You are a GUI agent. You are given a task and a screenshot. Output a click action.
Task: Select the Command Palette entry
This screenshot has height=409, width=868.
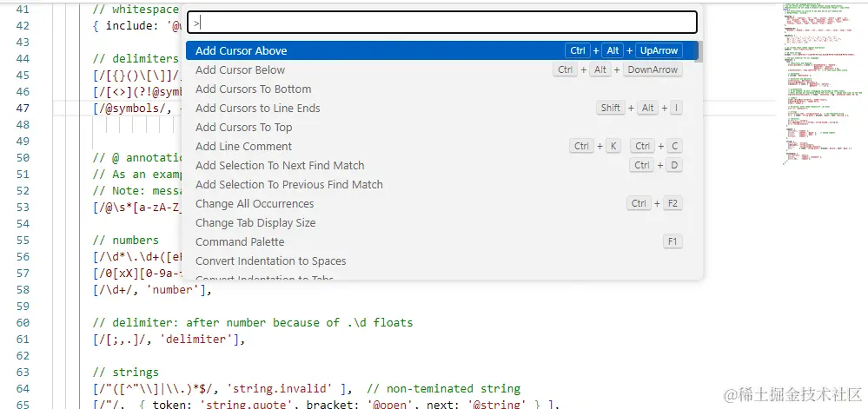point(240,242)
